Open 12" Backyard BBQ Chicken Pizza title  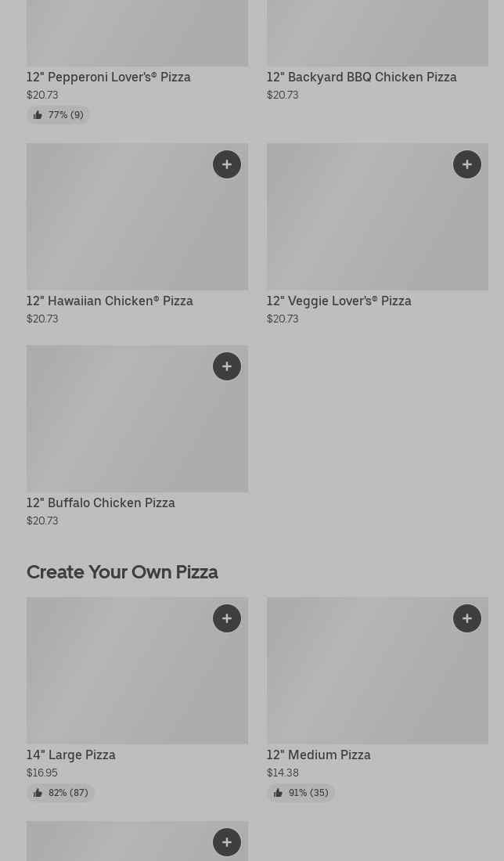362,77
